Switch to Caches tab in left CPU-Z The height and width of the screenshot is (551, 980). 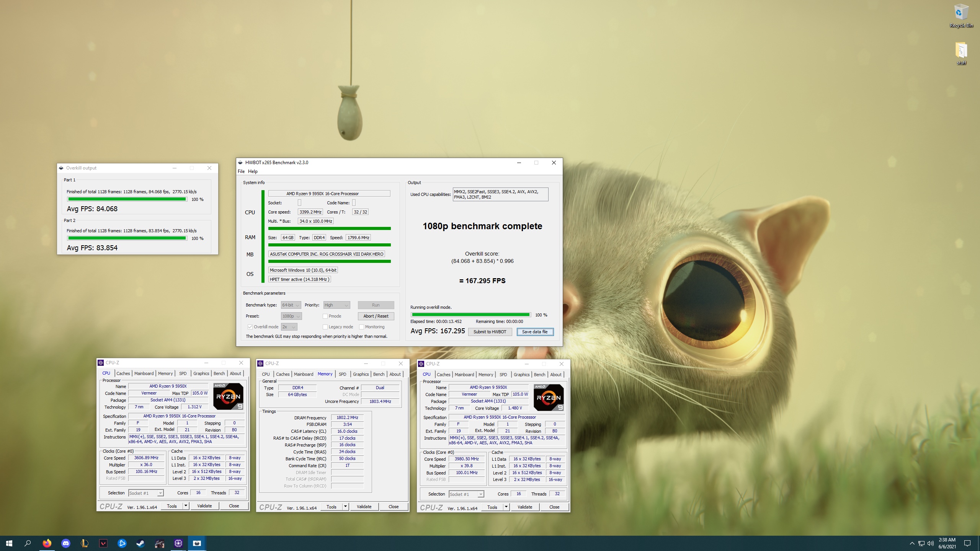pos(123,373)
